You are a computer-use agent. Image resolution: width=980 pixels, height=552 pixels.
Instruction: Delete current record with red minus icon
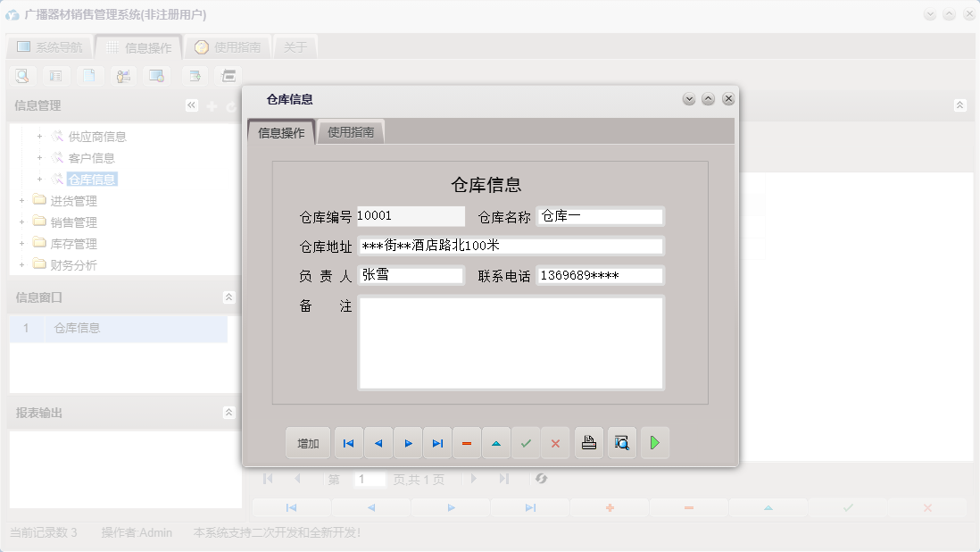point(467,442)
